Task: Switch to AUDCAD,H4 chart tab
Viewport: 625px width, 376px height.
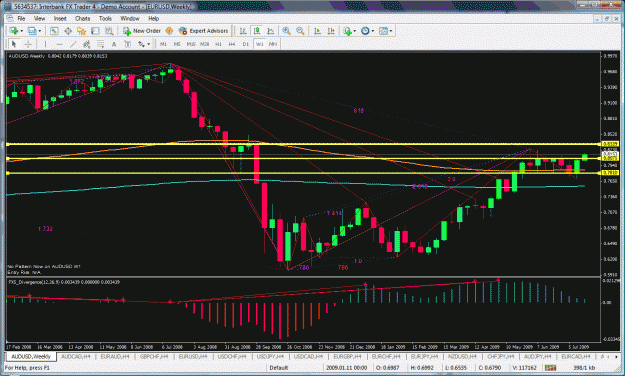Action: 76,356
